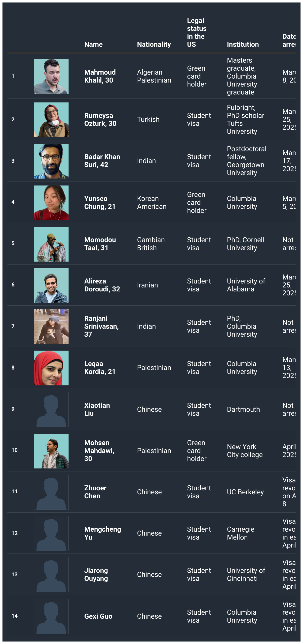Select the Georgetown University institution cell

[247, 161]
